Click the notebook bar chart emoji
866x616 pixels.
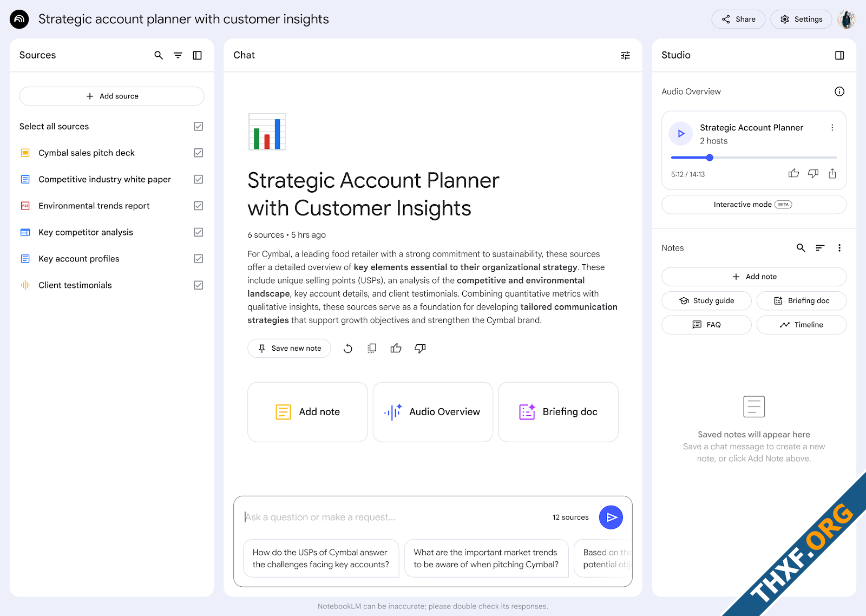coord(267,132)
